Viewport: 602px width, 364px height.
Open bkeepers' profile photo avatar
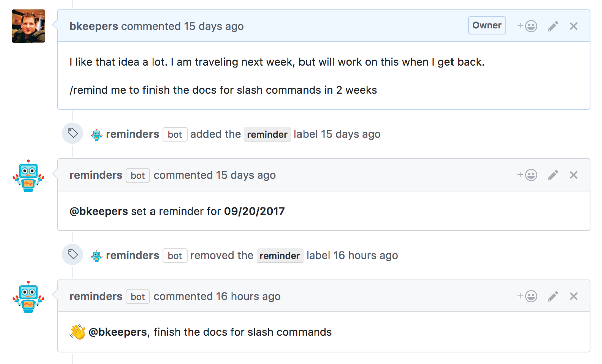click(x=28, y=26)
